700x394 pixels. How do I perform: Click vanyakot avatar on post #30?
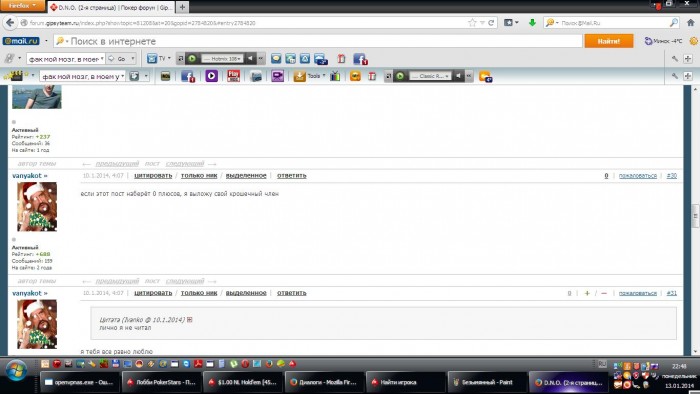[37, 207]
